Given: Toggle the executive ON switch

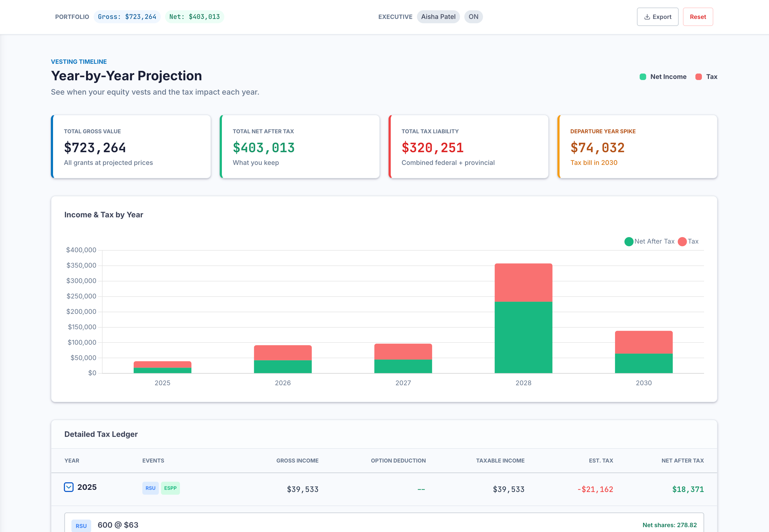Looking at the screenshot, I should coord(473,17).
